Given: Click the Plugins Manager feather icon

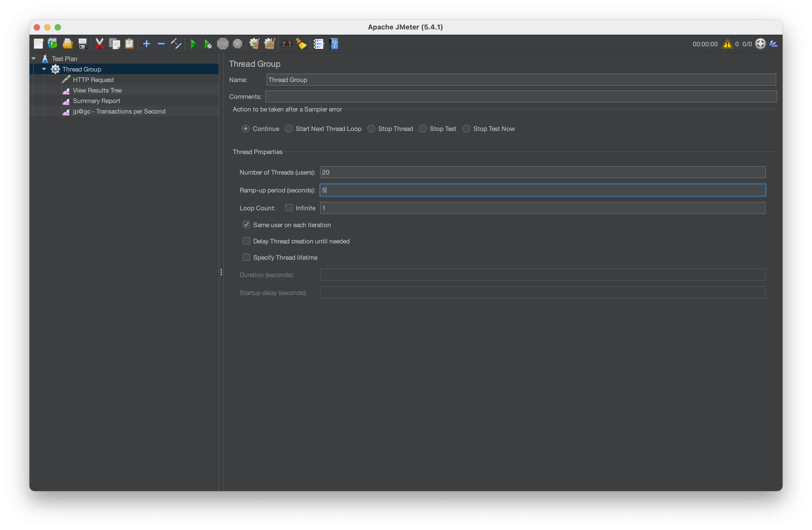Looking at the screenshot, I should pyautogui.click(x=773, y=44).
